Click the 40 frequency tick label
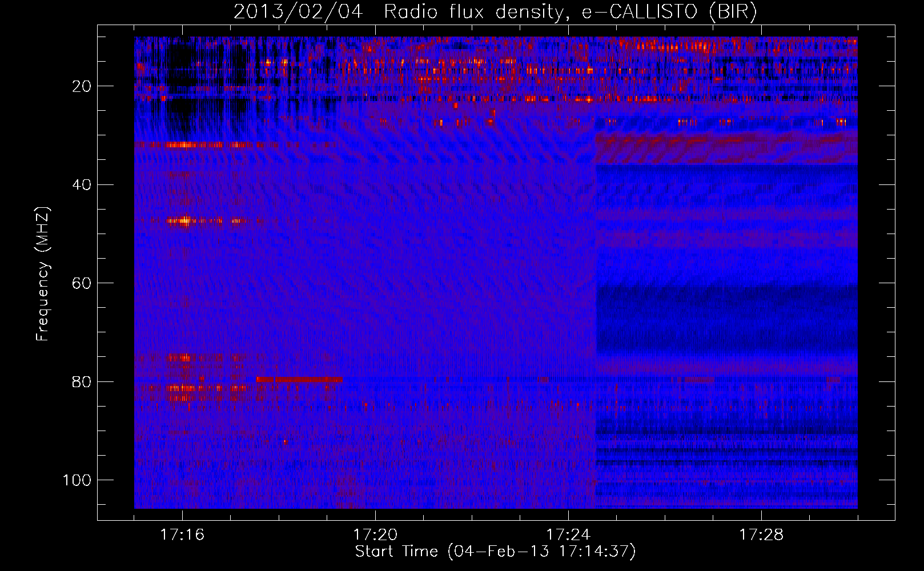Image resolution: width=924 pixels, height=571 pixels. pos(82,185)
